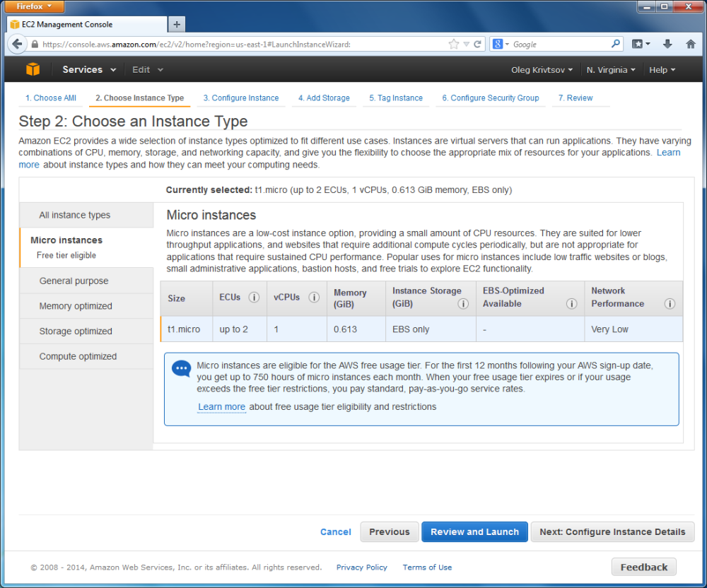Click the Cancel link
This screenshot has width=707, height=588.
click(x=335, y=531)
